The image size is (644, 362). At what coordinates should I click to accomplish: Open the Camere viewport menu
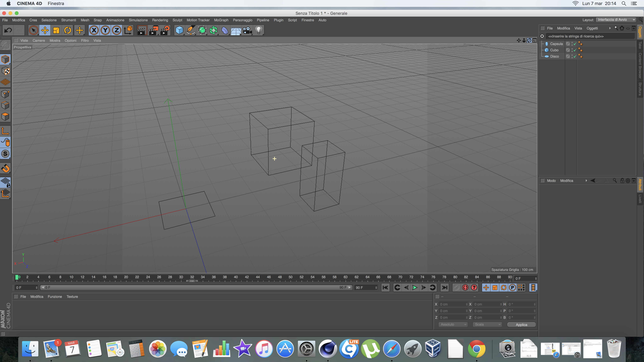[39, 41]
